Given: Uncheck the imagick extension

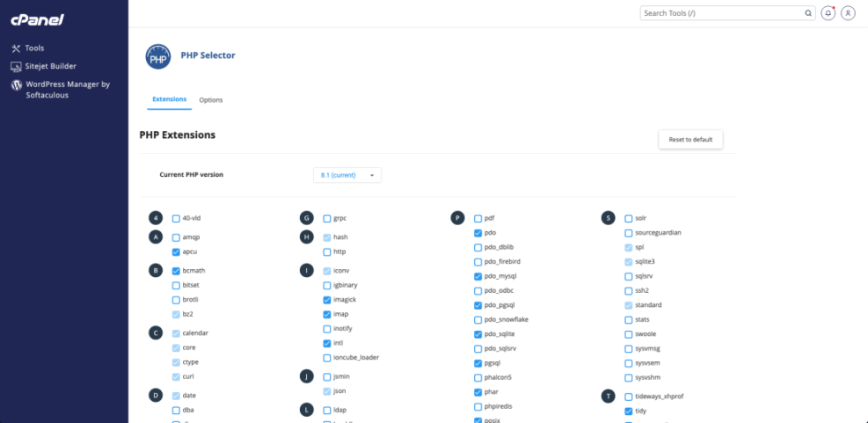Looking at the screenshot, I should [327, 300].
